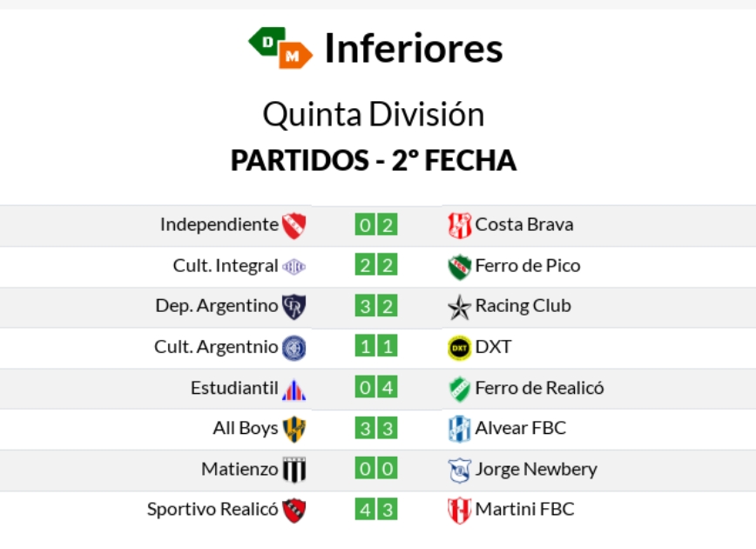
Task: Click the Dep. Argentino team name
Action: [216, 306]
